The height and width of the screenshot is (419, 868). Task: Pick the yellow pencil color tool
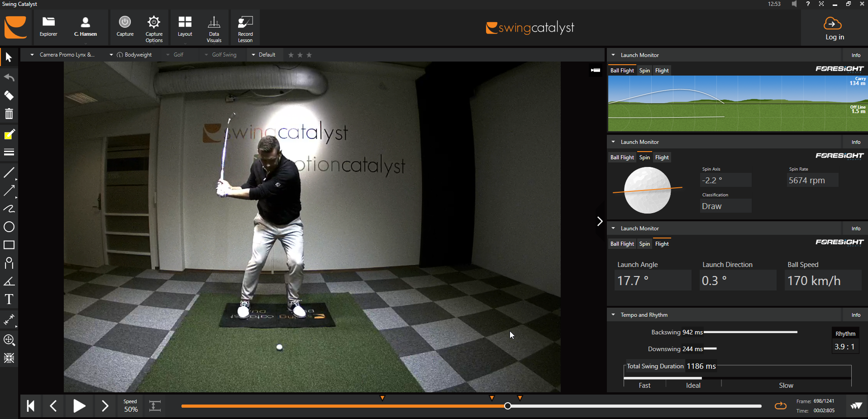click(x=9, y=134)
